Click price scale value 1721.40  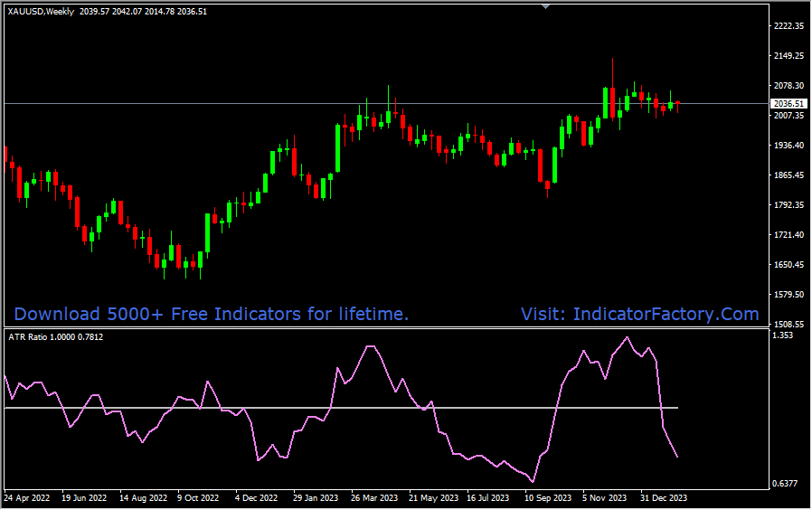pyautogui.click(x=788, y=235)
